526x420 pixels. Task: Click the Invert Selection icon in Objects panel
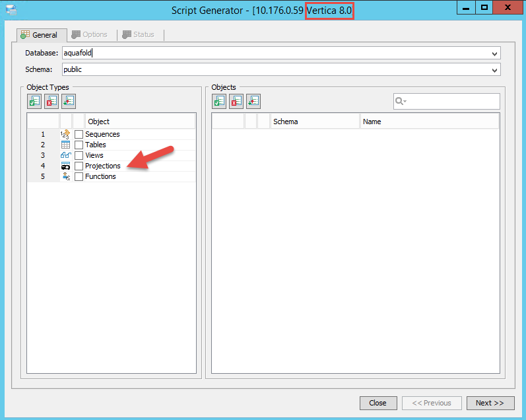click(x=253, y=102)
